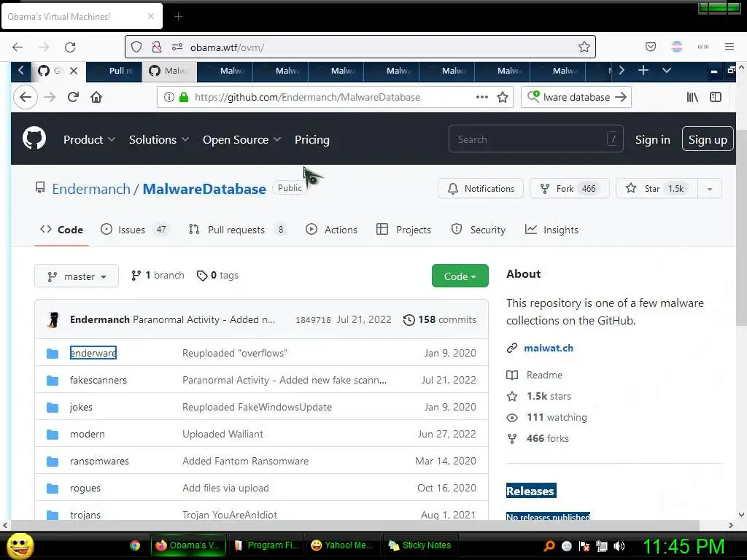
Task: Expand the Open Source menu
Action: tap(241, 139)
